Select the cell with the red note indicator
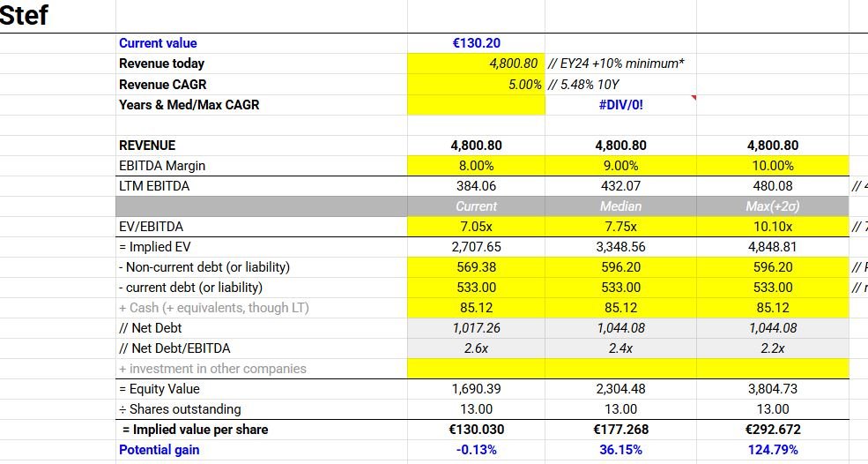This screenshot has height=464, width=868. [772, 104]
